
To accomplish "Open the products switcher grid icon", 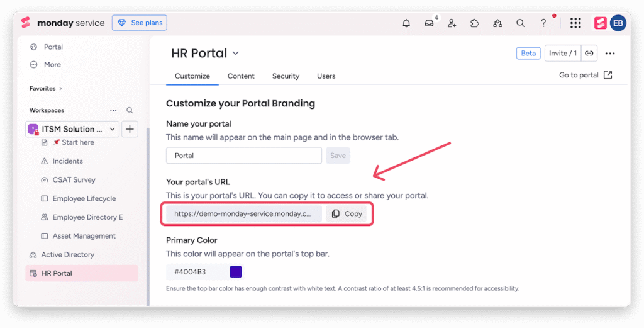I will pos(575,23).
